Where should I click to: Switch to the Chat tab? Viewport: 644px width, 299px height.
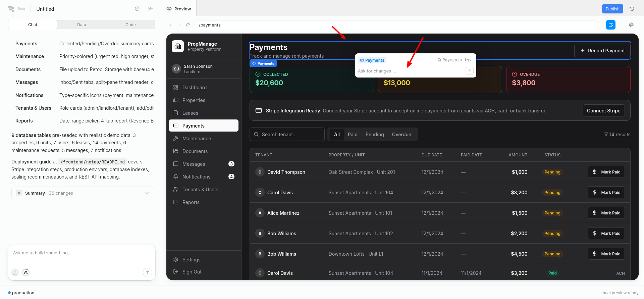pyautogui.click(x=33, y=24)
